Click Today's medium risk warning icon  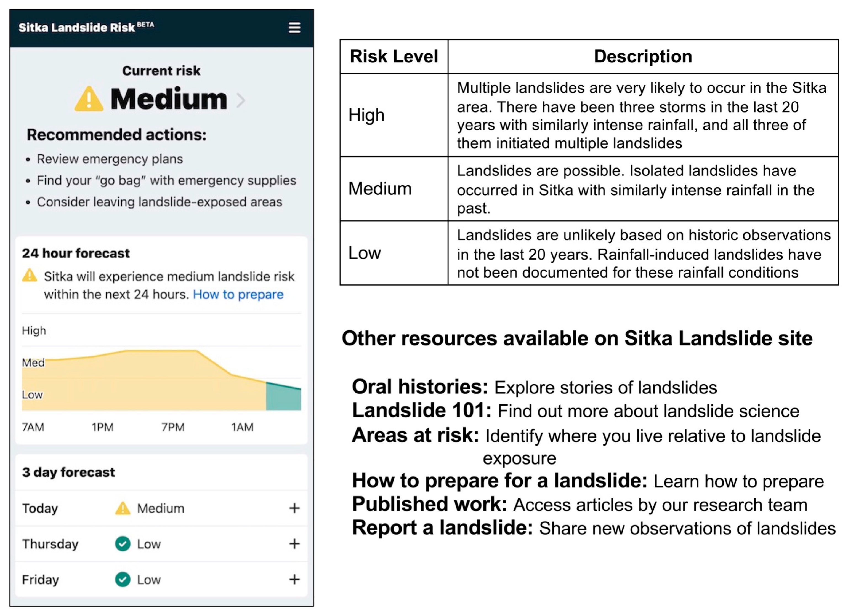pos(123,508)
